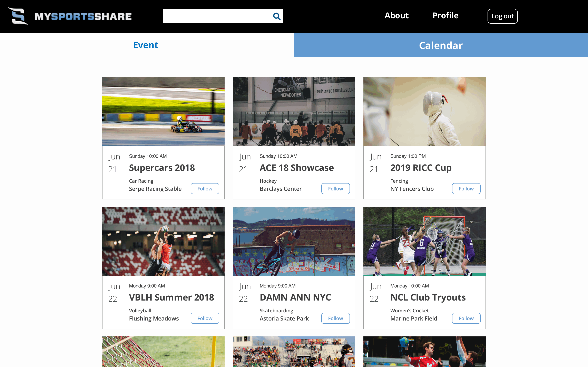Follow the VBLH Summer 2018 event

205,318
